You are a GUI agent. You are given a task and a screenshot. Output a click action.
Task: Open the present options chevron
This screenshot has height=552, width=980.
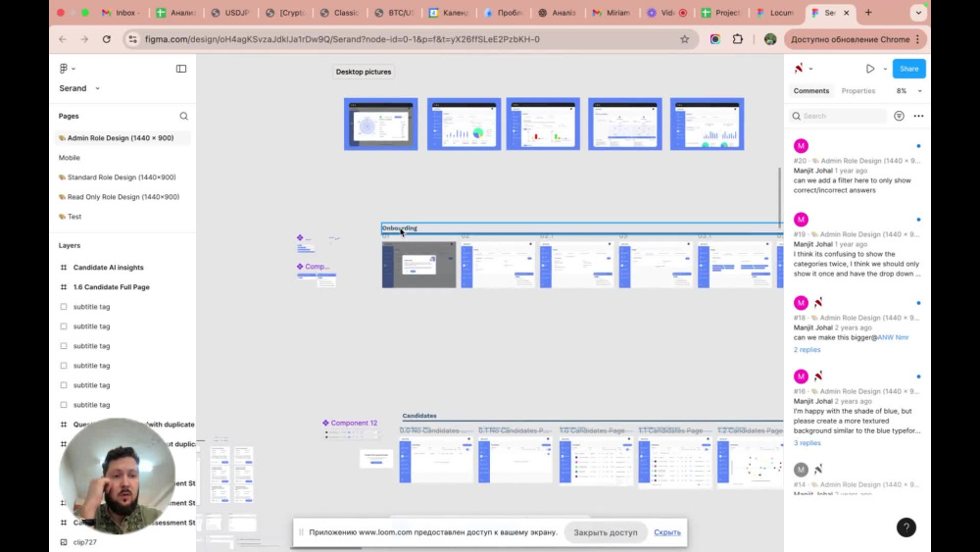click(x=885, y=69)
